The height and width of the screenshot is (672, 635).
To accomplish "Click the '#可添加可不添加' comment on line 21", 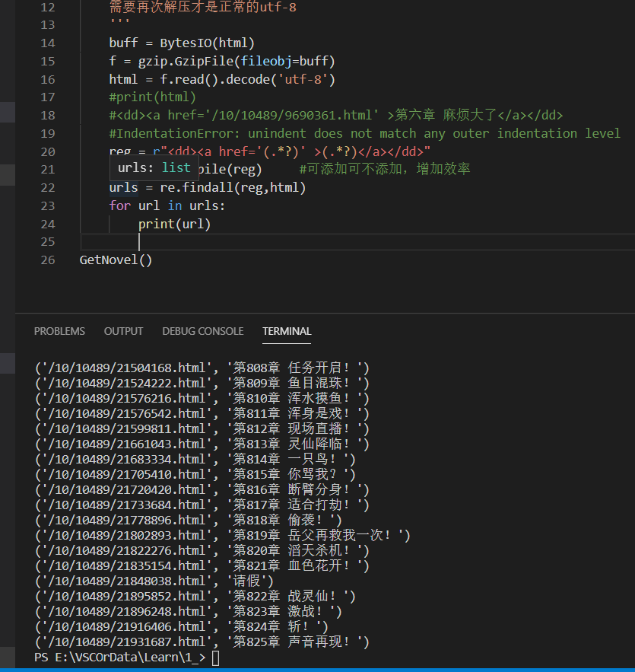I will [x=385, y=169].
